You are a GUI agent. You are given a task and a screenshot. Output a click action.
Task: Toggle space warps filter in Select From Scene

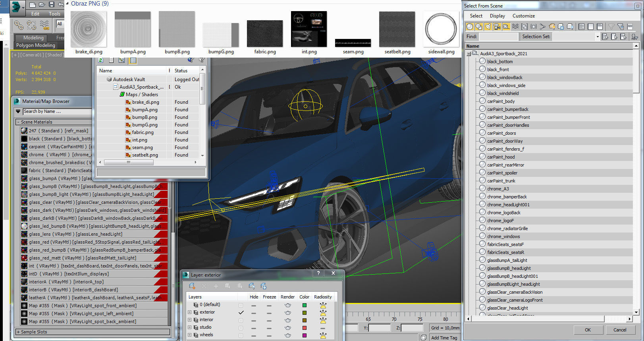point(515,27)
